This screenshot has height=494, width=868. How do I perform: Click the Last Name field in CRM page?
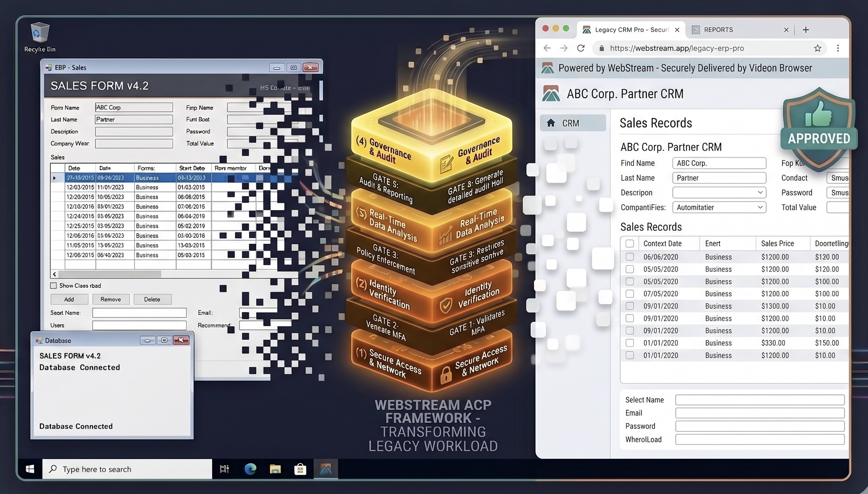719,178
